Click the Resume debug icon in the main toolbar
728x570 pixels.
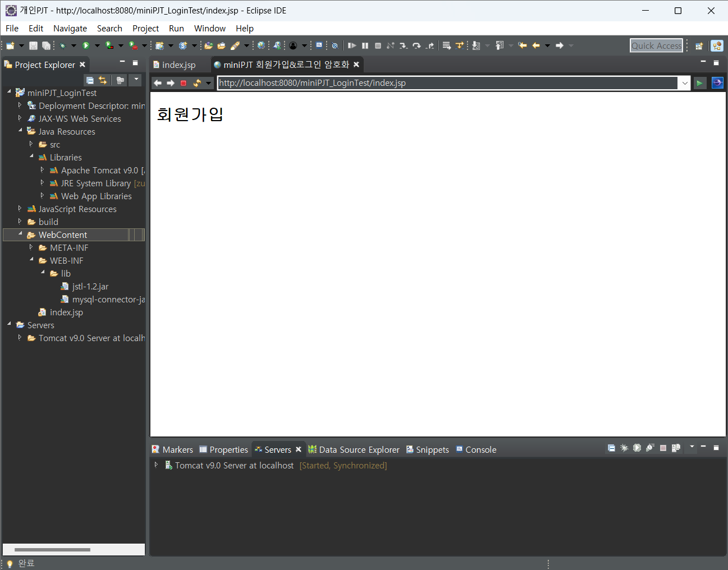click(352, 45)
